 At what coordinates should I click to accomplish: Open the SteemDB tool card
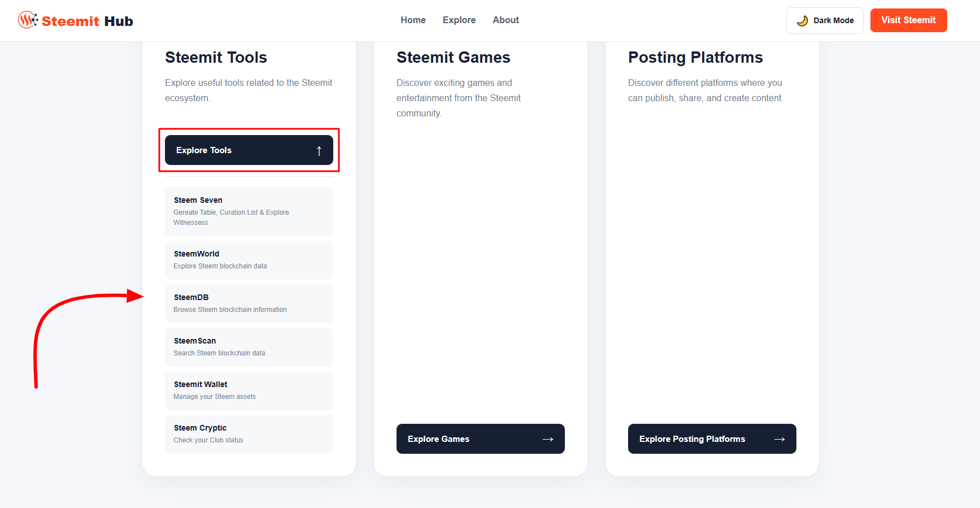[x=249, y=303]
